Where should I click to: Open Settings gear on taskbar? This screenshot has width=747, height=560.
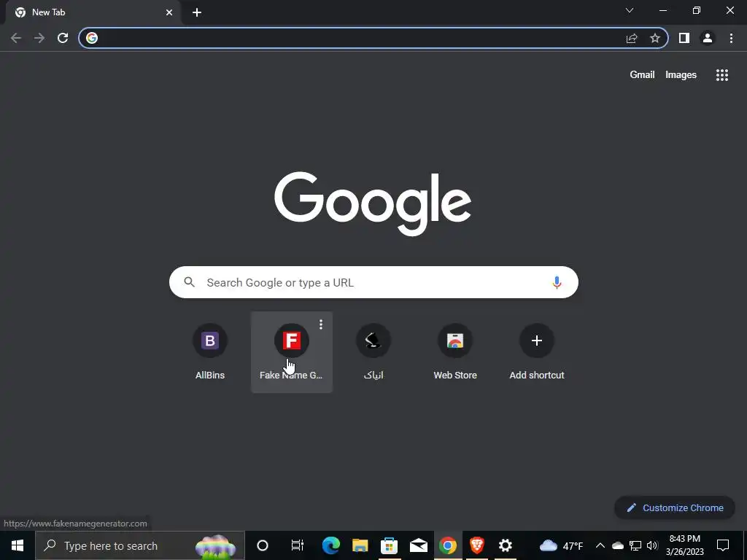pos(506,545)
